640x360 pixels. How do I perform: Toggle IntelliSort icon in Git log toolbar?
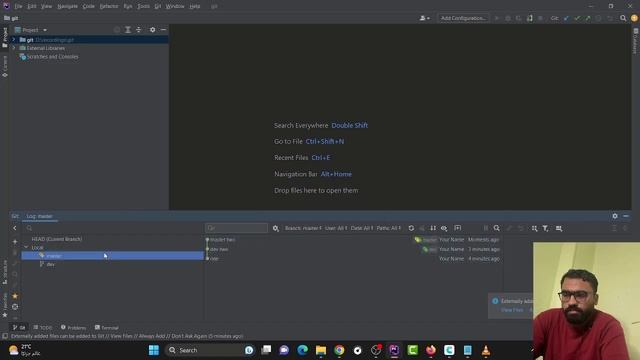click(x=433, y=228)
